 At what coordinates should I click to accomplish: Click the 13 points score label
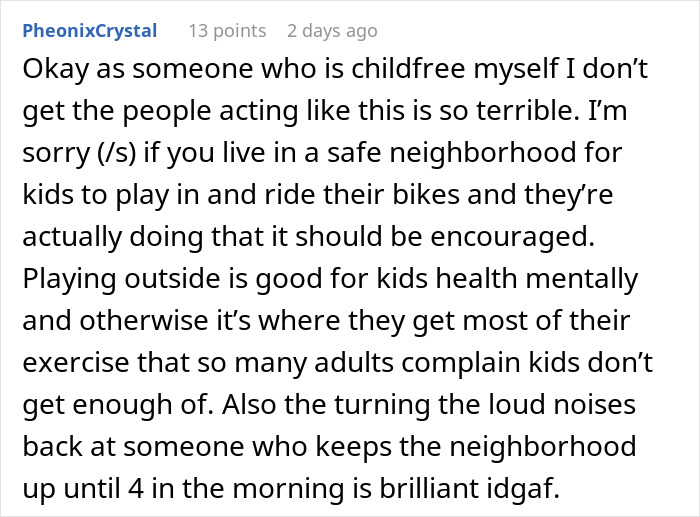(x=227, y=31)
